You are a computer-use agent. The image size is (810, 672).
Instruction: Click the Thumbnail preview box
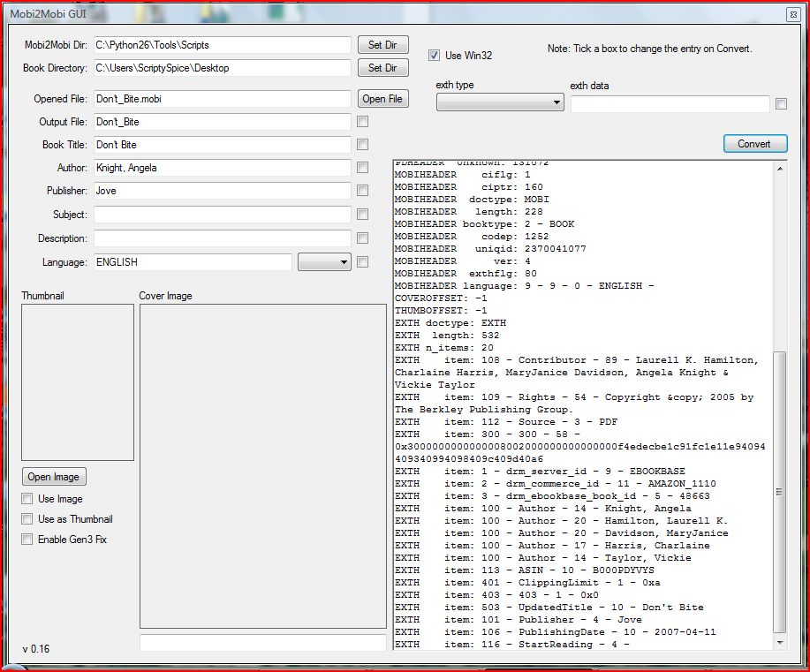(x=78, y=382)
